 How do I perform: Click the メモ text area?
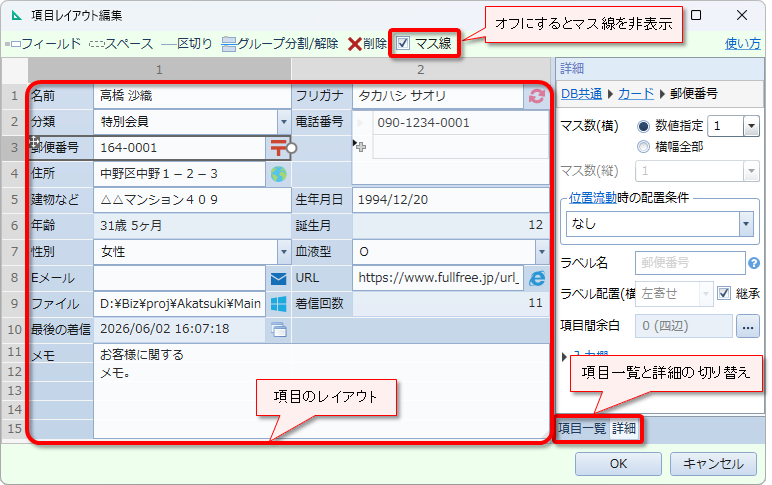321,391
